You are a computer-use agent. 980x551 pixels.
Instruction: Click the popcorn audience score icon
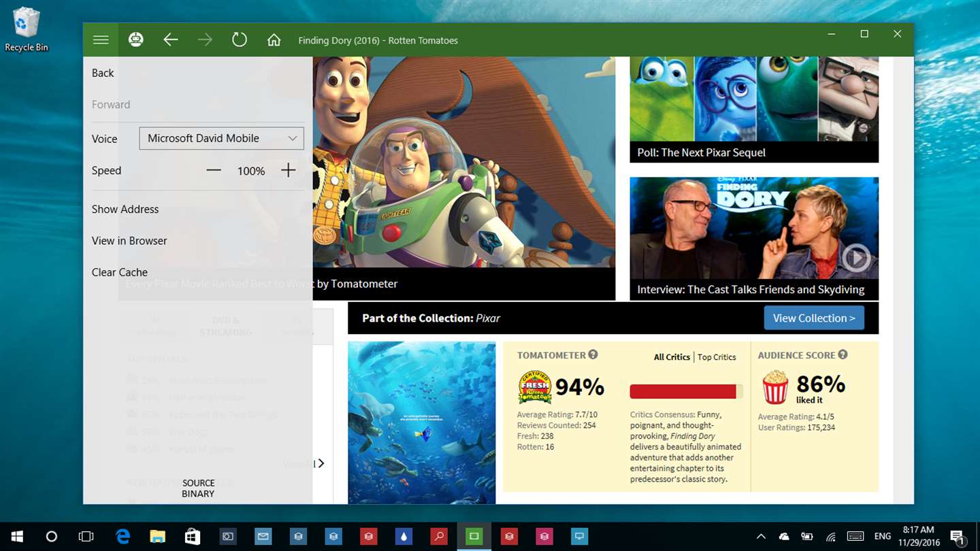point(774,387)
